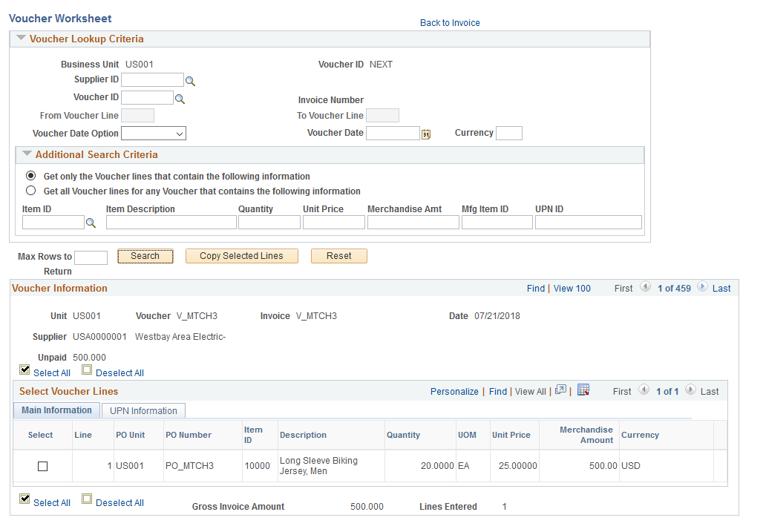
Task: Open voucher lines grid in new window
Action: (560, 390)
